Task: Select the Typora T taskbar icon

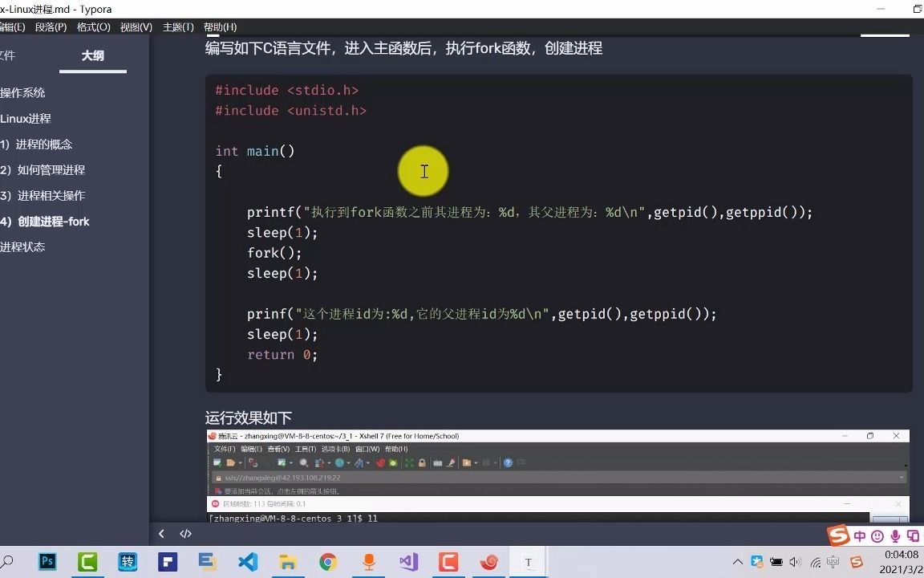Action: click(x=529, y=561)
